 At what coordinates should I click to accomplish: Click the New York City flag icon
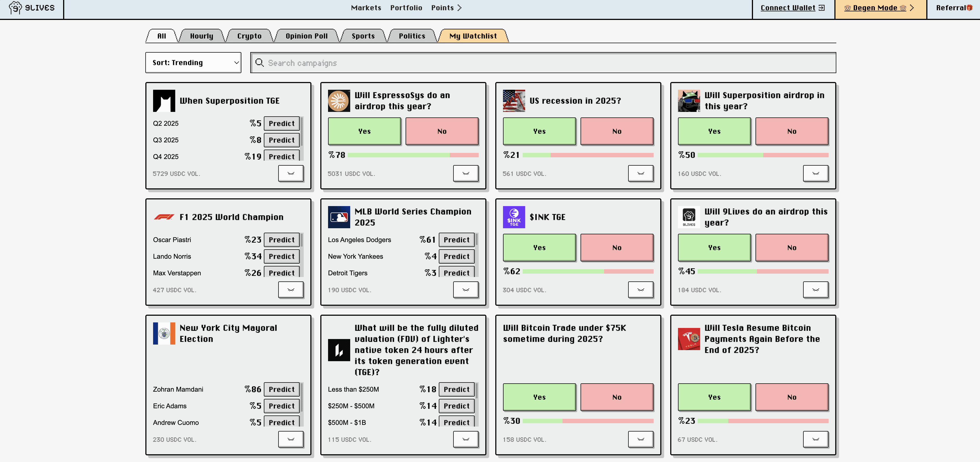tap(164, 333)
